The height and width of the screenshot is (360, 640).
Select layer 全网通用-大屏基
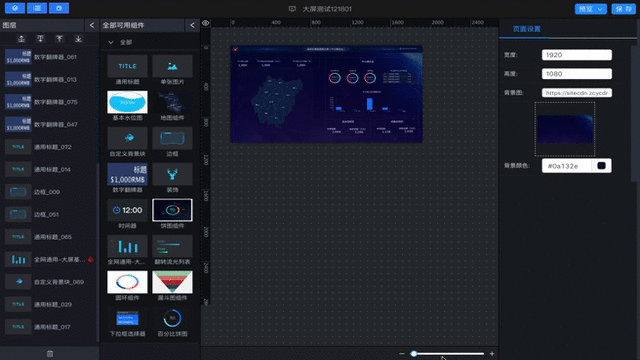point(49,260)
